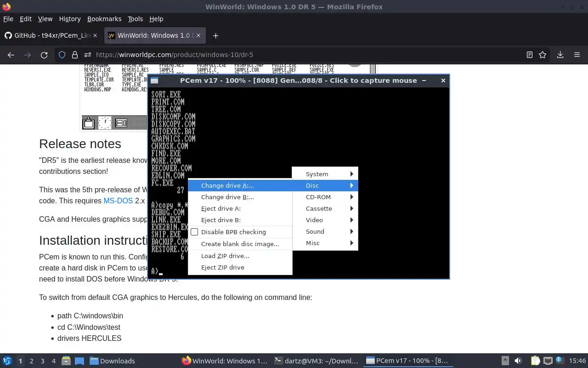Screen dimensions: 588x368
Task: Toggle reader view icon
Action: [x=529, y=55]
